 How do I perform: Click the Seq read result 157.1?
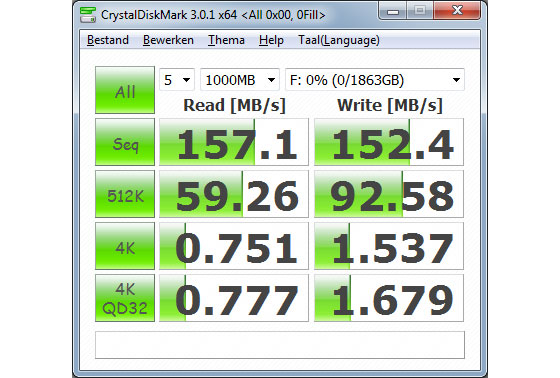(x=234, y=142)
